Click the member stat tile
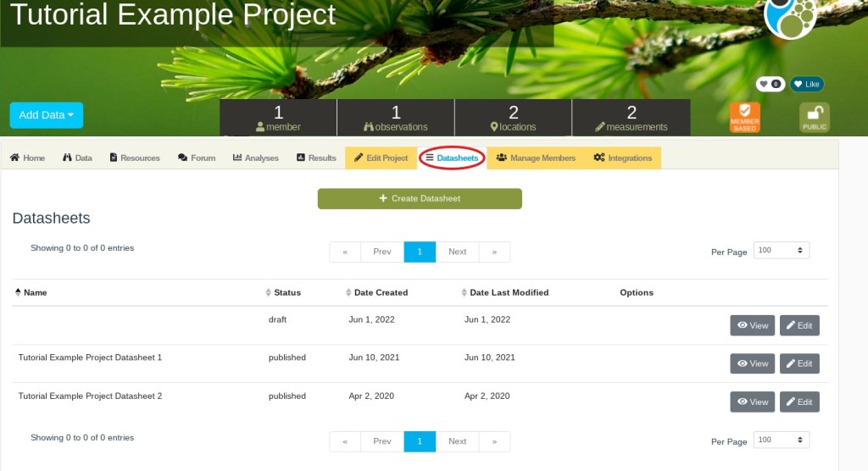 [x=278, y=118]
